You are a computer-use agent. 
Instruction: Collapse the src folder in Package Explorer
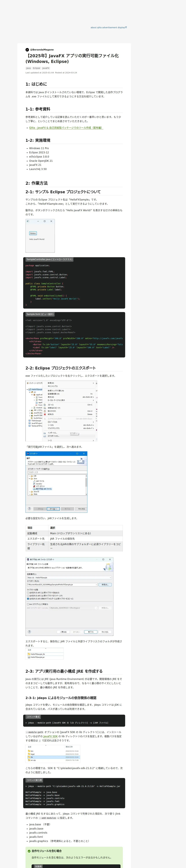[30, 392]
